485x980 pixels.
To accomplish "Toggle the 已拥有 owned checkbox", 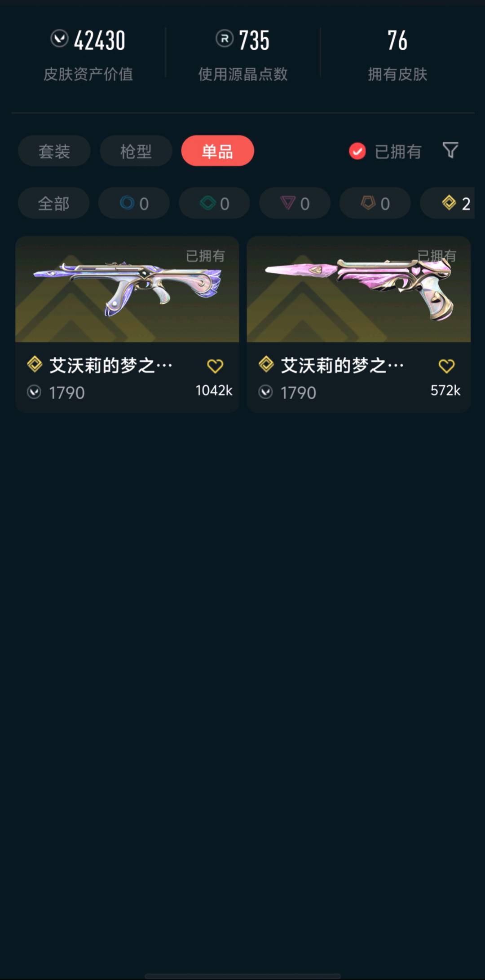I will click(x=357, y=151).
